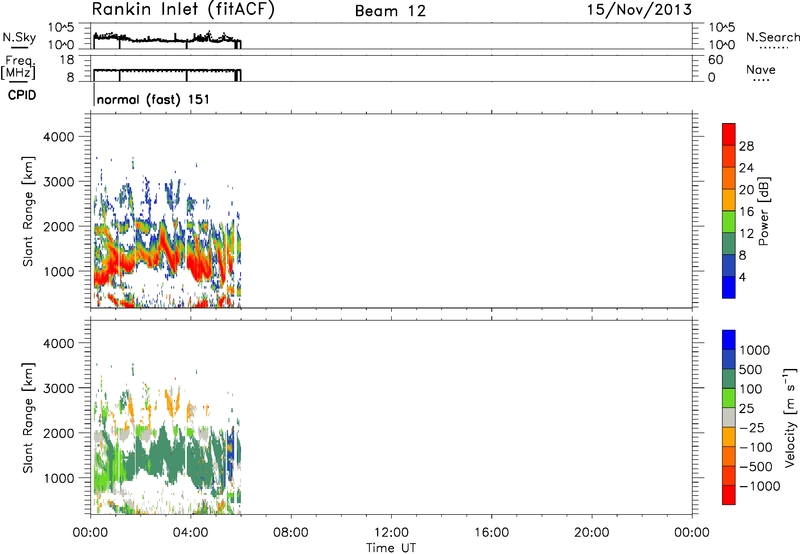The width and height of the screenshot is (800, 554).
Task: Click the '3000' tick of the velocity panel
Action: tap(59, 388)
